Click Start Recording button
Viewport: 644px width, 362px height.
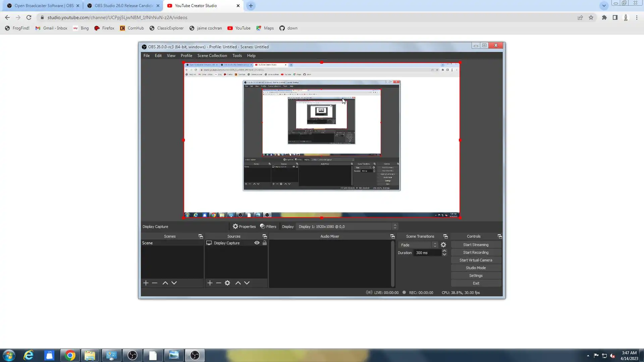(476, 252)
